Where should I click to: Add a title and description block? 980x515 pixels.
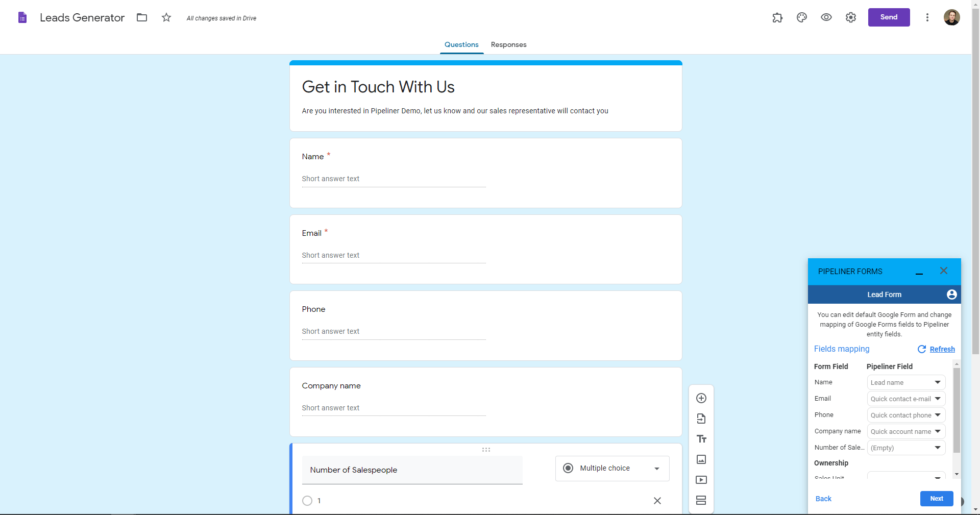(701, 439)
